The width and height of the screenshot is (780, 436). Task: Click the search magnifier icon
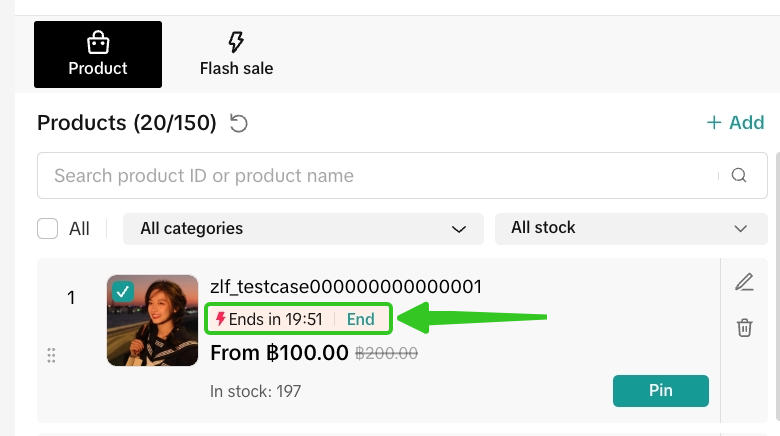coord(739,176)
